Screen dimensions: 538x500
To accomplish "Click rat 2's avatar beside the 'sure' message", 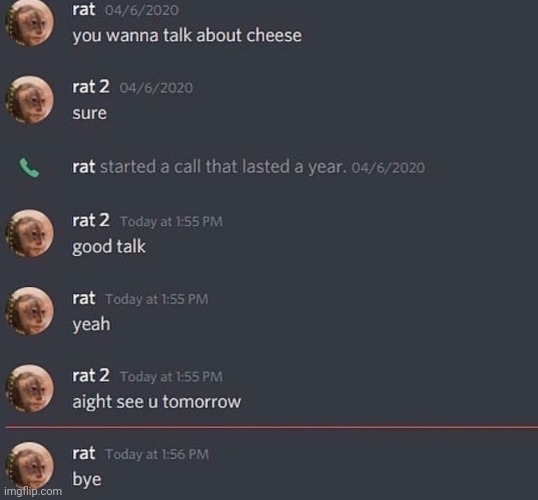I will 30,100.
